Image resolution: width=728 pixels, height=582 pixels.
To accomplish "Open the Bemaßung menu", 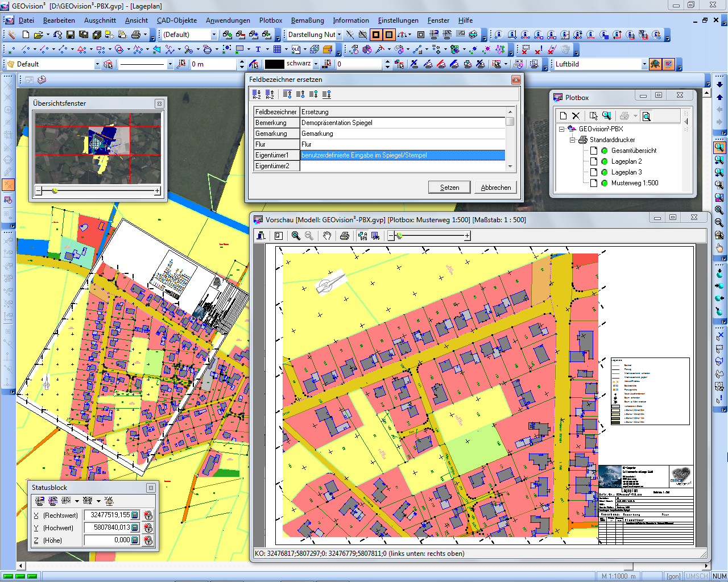I will [x=307, y=20].
